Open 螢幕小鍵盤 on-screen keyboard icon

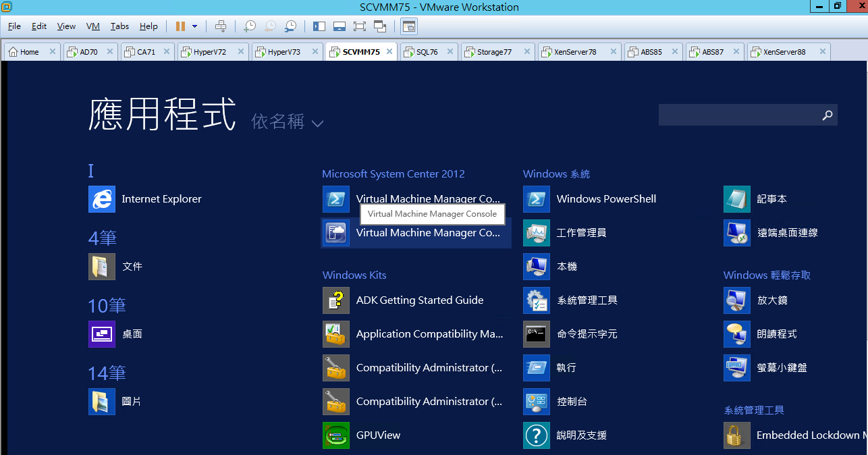coord(737,368)
